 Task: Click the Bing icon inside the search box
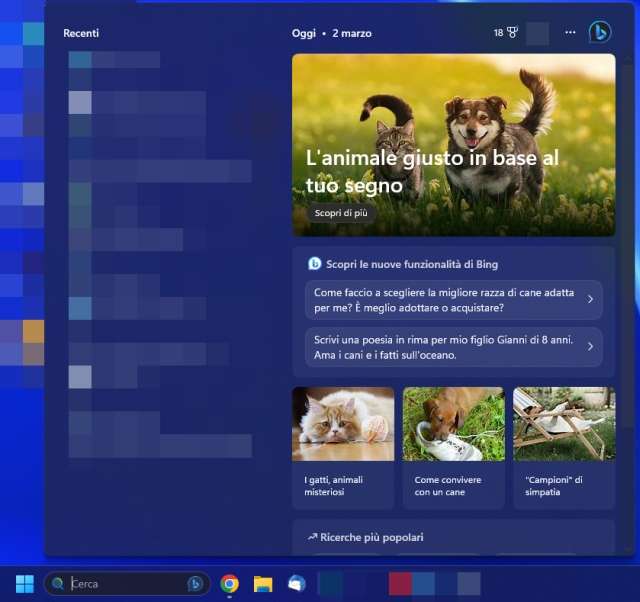195,584
